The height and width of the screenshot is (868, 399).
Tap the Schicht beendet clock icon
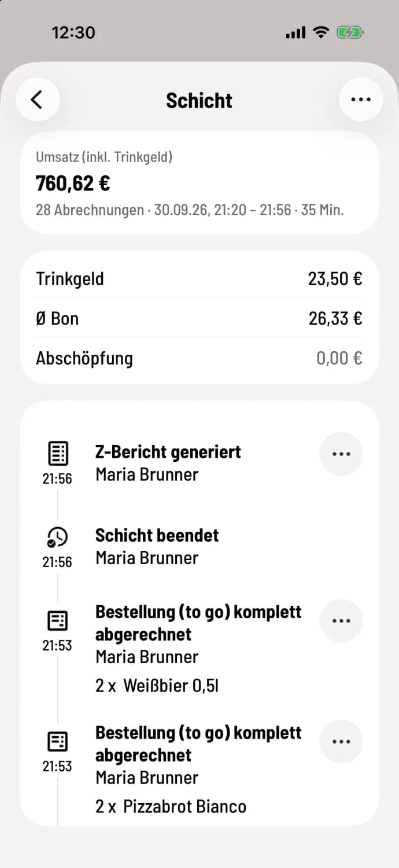pos(57,538)
